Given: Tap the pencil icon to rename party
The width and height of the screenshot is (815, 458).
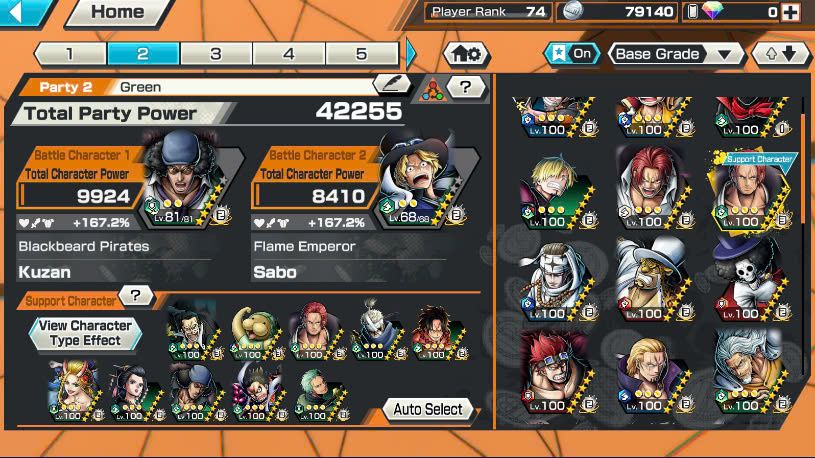Looking at the screenshot, I should point(392,84).
